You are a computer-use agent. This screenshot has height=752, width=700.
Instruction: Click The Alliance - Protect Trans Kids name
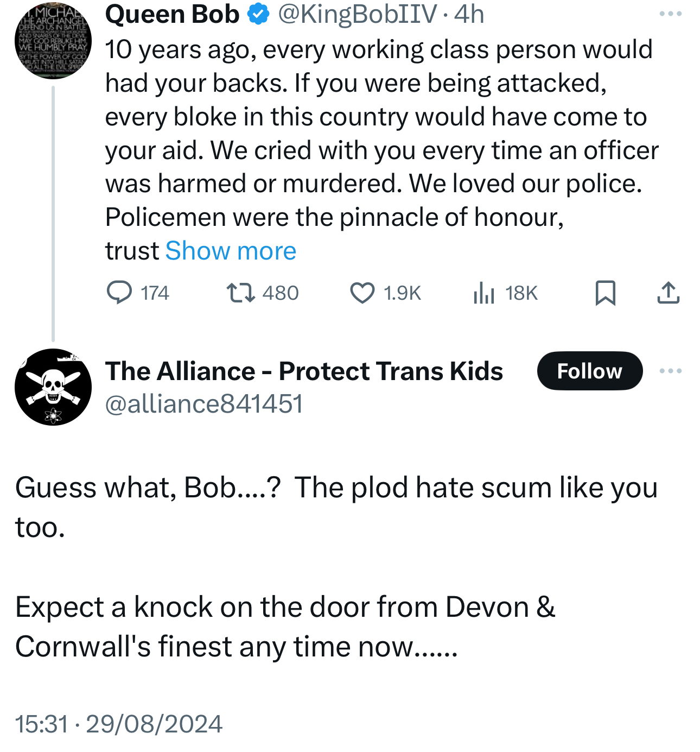coord(304,371)
